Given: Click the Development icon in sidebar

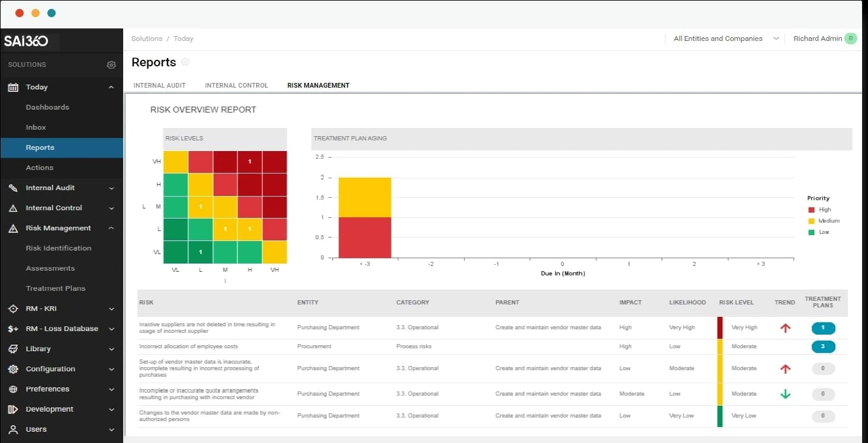Looking at the screenshot, I should 13,409.
